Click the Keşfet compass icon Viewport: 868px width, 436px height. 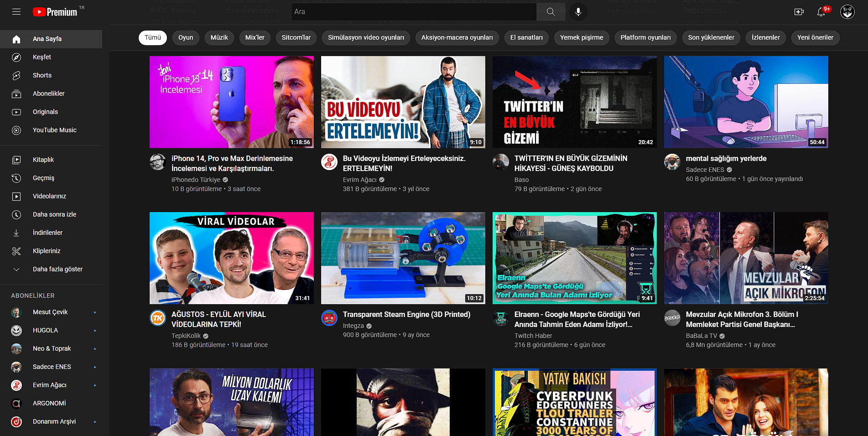(x=16, y=57)
